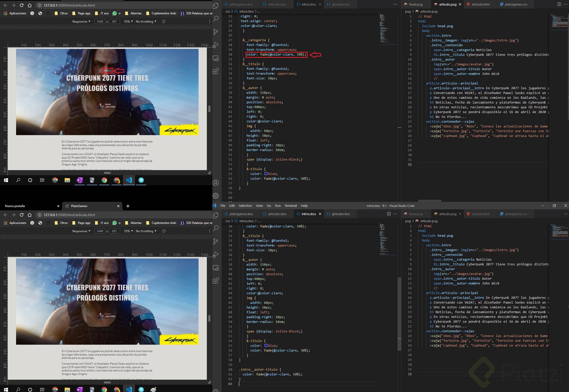This screenshot has width=569, height=392.
Task: Click the VS Code logo left of File menu
Action: pos(214,206)
